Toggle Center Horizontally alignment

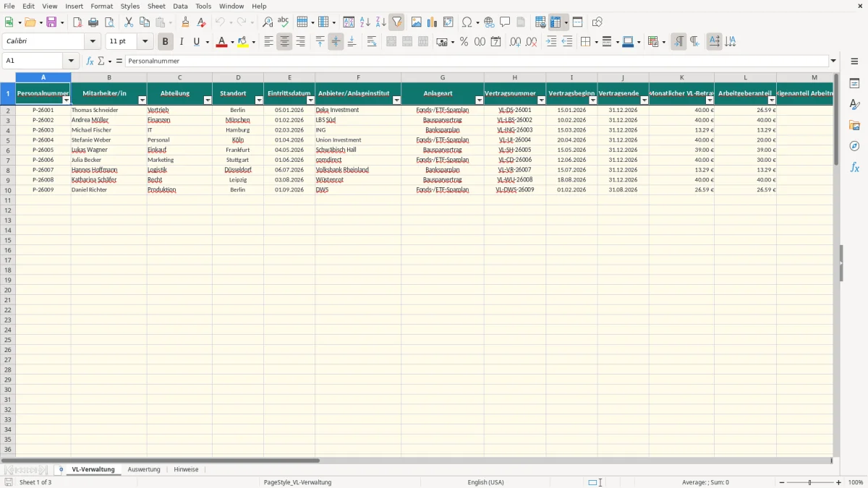284,42
